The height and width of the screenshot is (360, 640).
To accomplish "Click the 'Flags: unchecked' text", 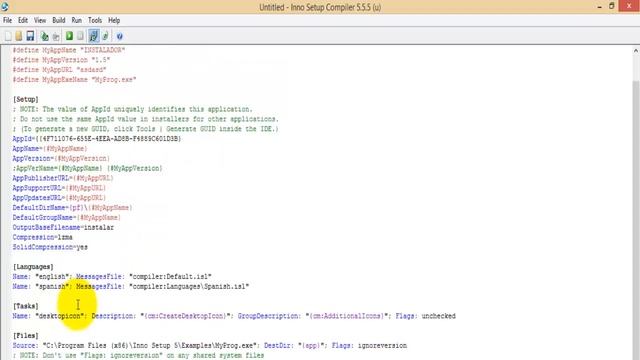I will point(425,316).
